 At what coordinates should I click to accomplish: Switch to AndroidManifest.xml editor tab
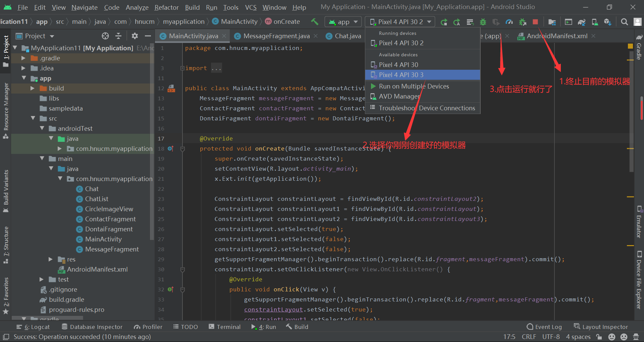pos(557,36)
